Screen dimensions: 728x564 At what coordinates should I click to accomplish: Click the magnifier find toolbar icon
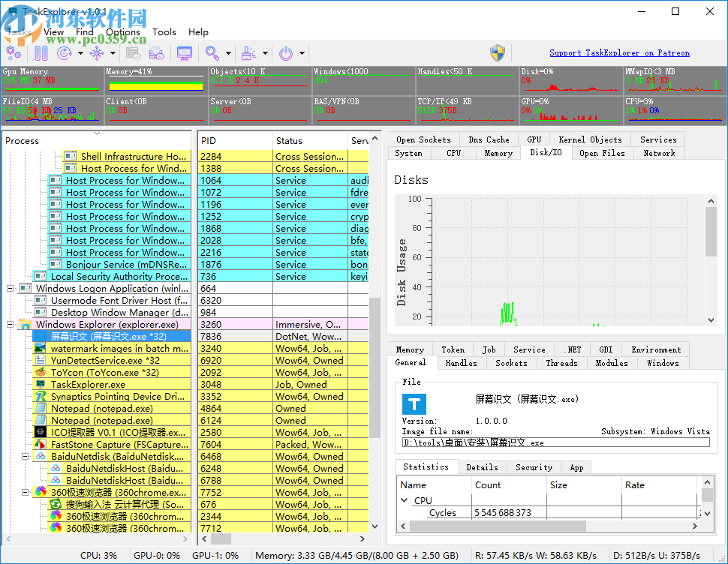[x=212, y=53]
